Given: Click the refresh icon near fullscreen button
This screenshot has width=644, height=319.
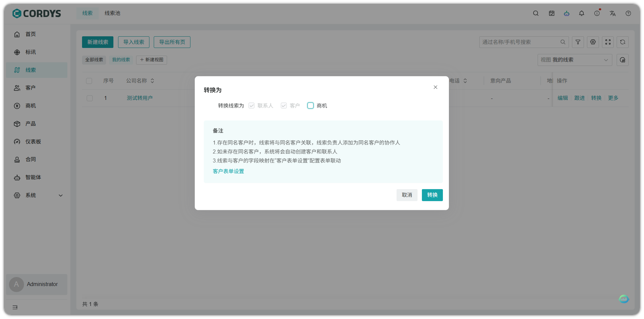Looking at the screenshot, I should tap(622, 42).
